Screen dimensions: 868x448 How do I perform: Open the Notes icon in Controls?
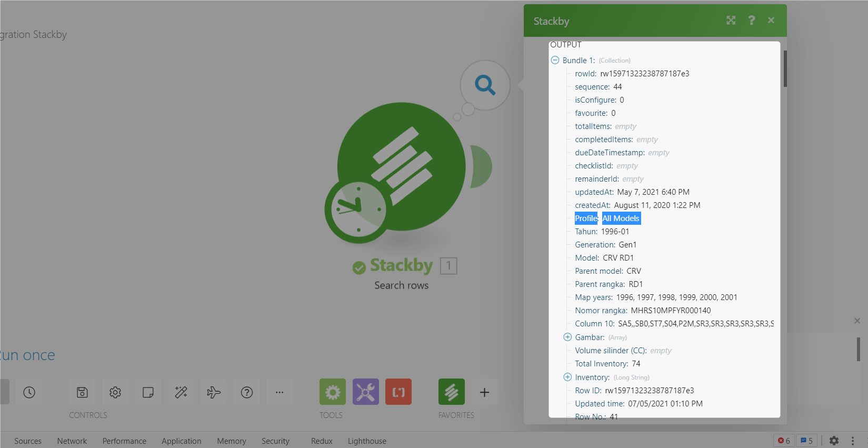pyautogui.click(x=148, y=392)
